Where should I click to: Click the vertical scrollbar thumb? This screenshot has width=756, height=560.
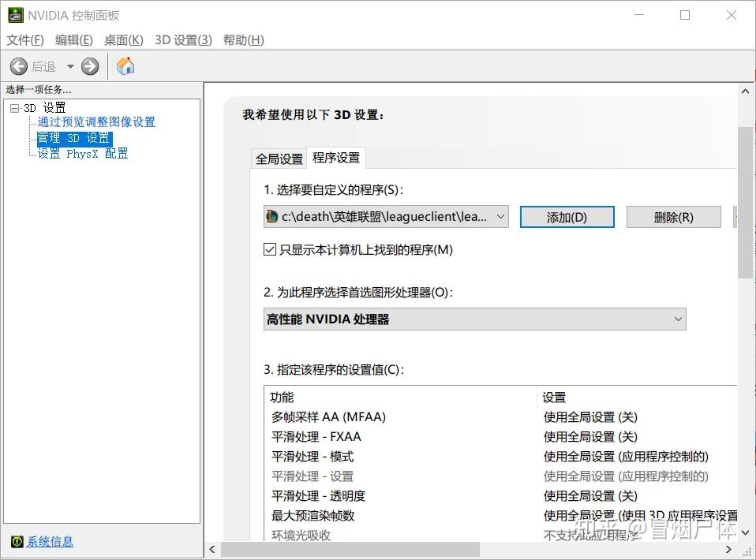[x=745, y=203]
